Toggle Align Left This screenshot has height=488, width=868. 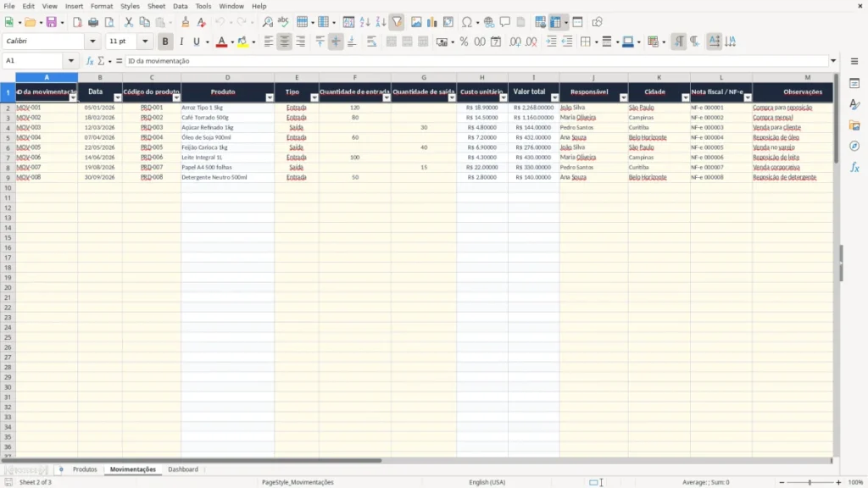click(x=269, y=42)
